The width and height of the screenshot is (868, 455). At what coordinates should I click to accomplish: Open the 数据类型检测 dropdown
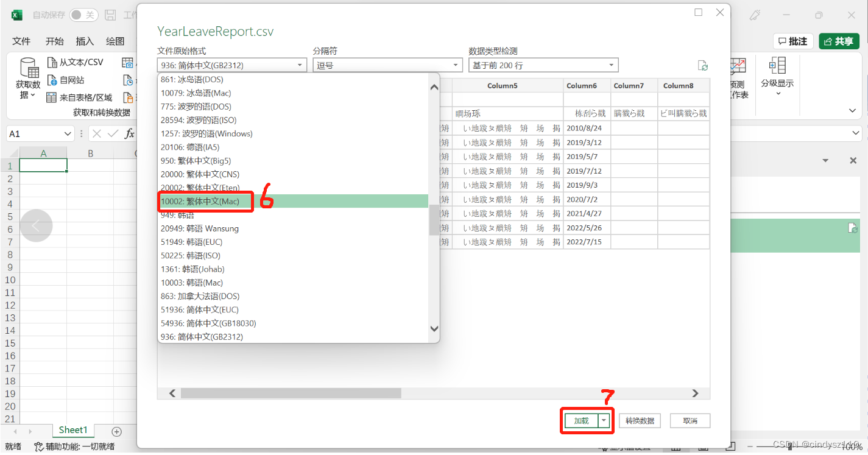pyautogui.click(x=610, y=65)
